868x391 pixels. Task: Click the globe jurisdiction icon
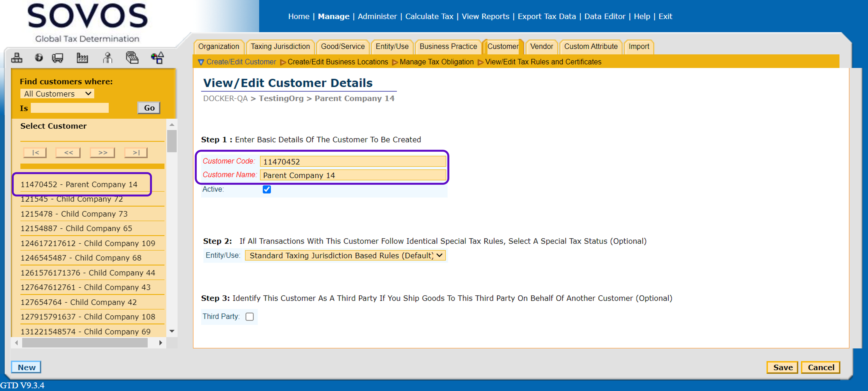coord(39,58)
